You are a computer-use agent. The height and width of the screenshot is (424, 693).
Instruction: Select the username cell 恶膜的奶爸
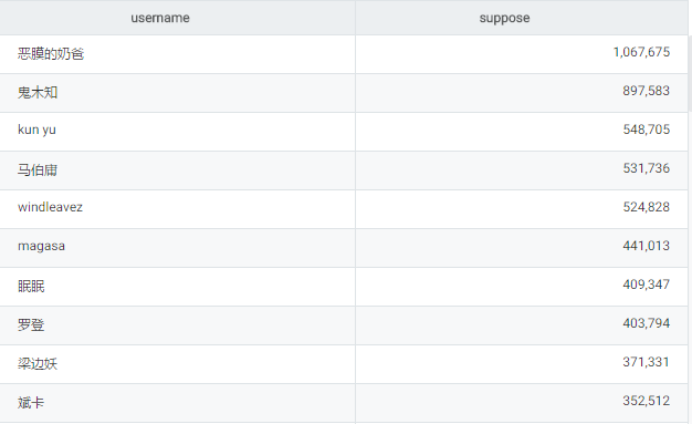tap(50, 54)
